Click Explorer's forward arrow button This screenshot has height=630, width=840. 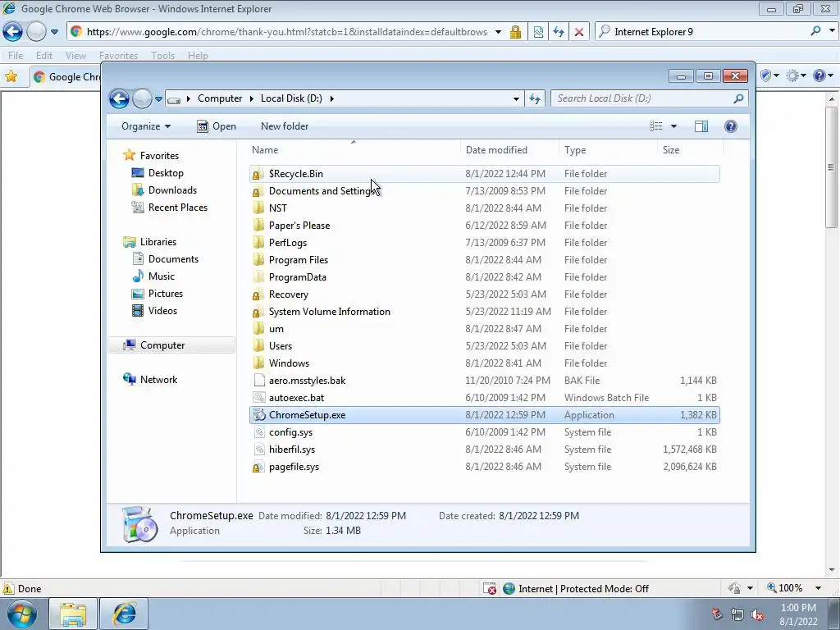[x=142, y=98]
